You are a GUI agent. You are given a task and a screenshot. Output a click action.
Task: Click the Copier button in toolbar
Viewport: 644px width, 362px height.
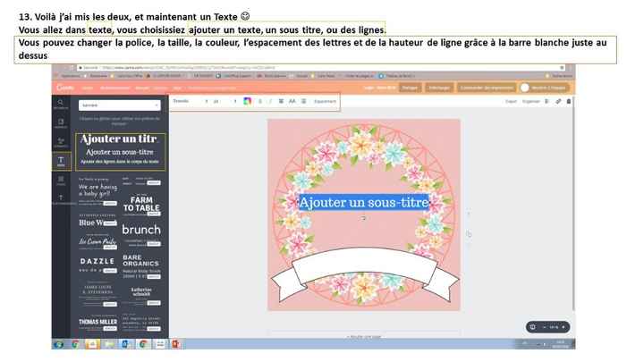(511, 101)
